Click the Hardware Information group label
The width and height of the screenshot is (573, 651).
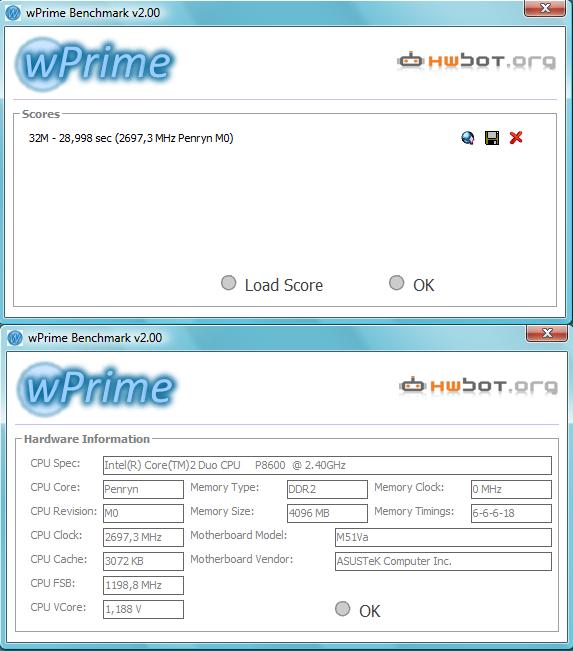click(87, 439)
